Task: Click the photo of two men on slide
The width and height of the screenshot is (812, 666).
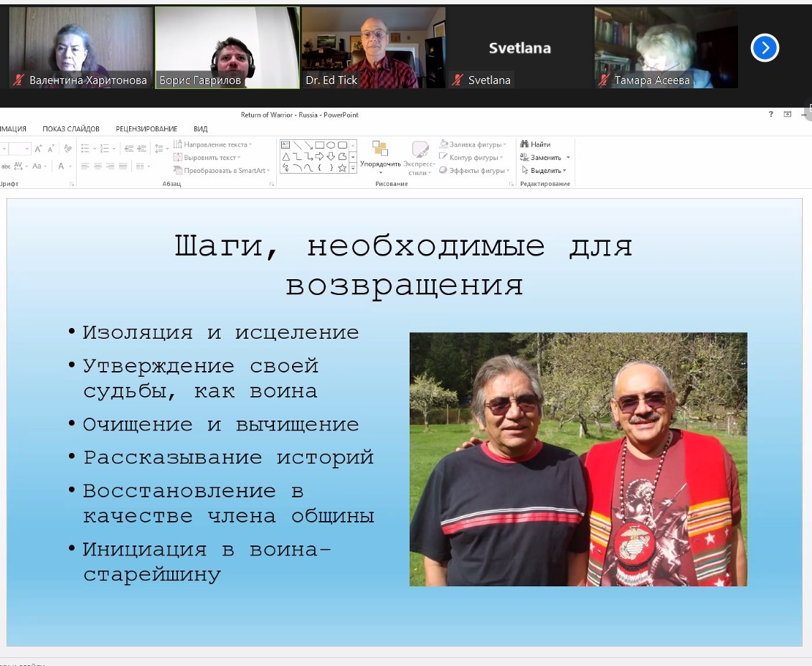Action: (x=578, y=459)
